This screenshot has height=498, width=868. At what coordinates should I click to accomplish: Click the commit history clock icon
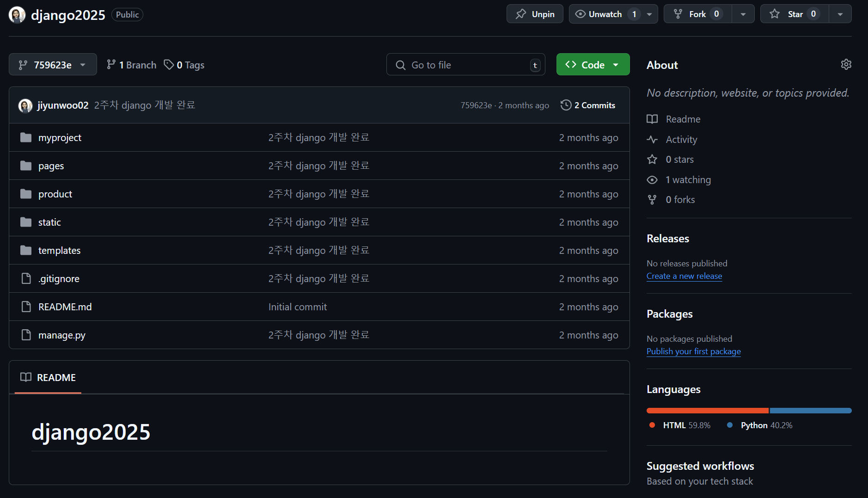click(566, 105)
